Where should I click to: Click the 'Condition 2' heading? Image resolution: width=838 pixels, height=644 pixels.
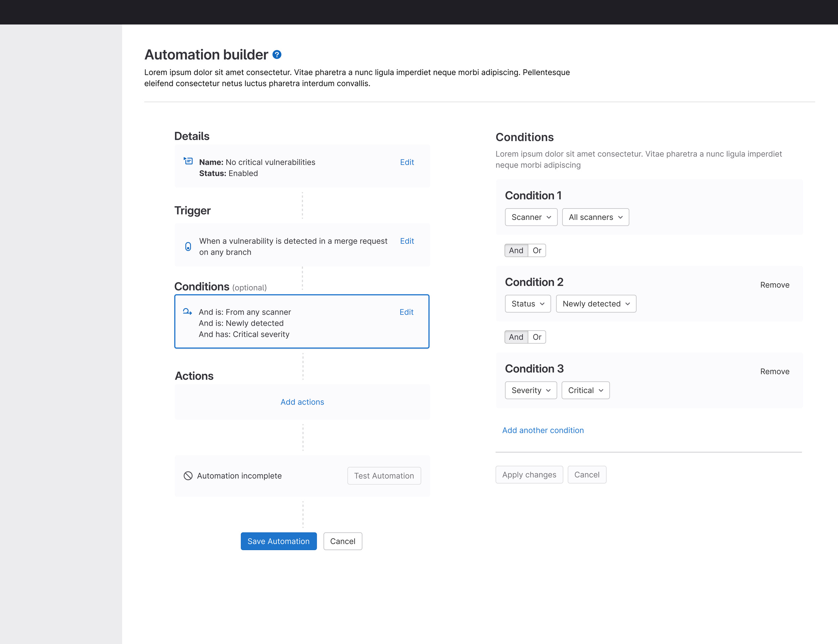[534, 282]
